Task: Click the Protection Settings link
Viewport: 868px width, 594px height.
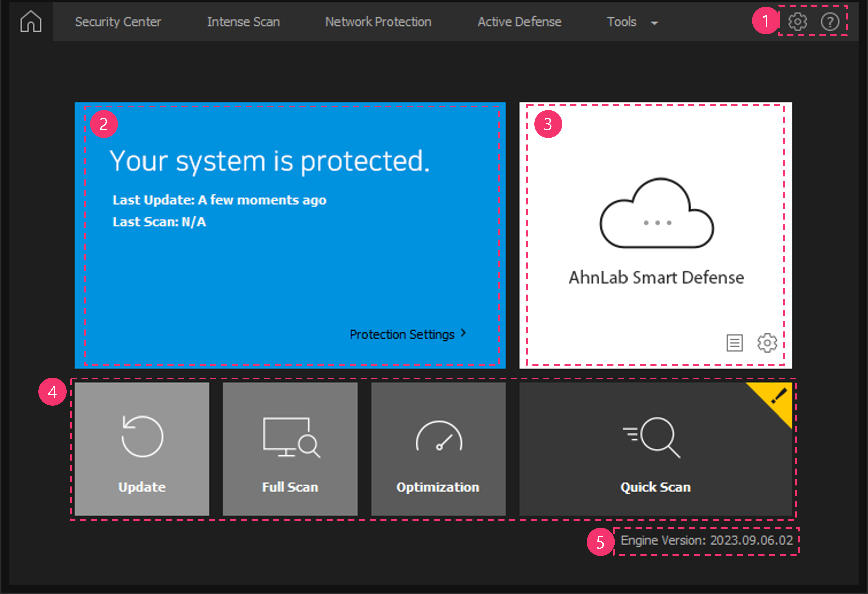Action: click(x=402, y=334)
